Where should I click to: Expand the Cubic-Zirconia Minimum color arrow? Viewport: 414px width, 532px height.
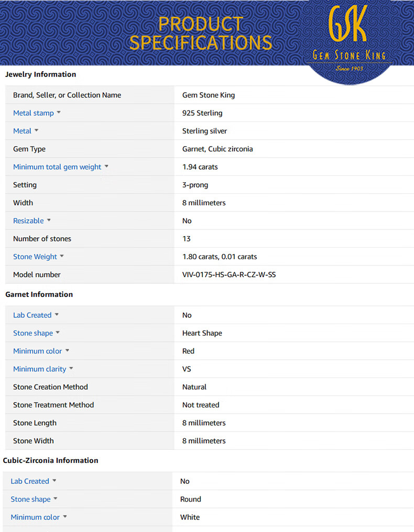[x=65, y=517]
